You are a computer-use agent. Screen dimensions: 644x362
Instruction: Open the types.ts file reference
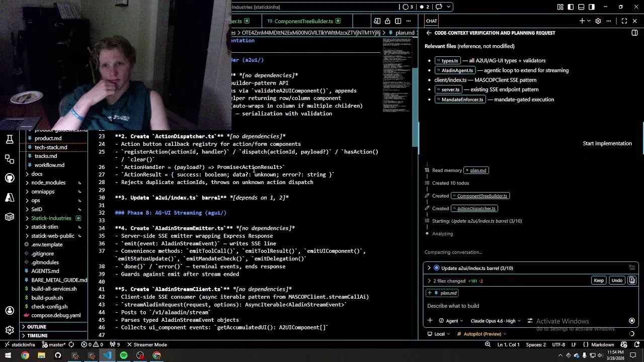[x=447, y=61]
